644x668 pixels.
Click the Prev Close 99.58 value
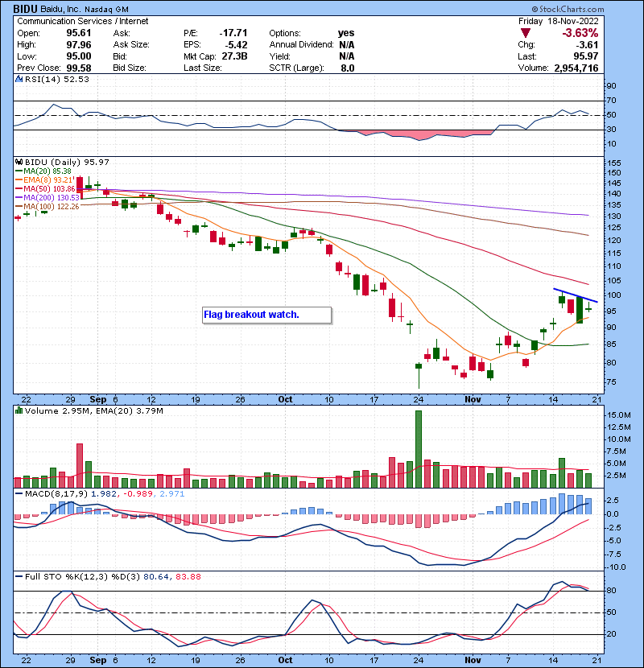(x=78, y=68)
